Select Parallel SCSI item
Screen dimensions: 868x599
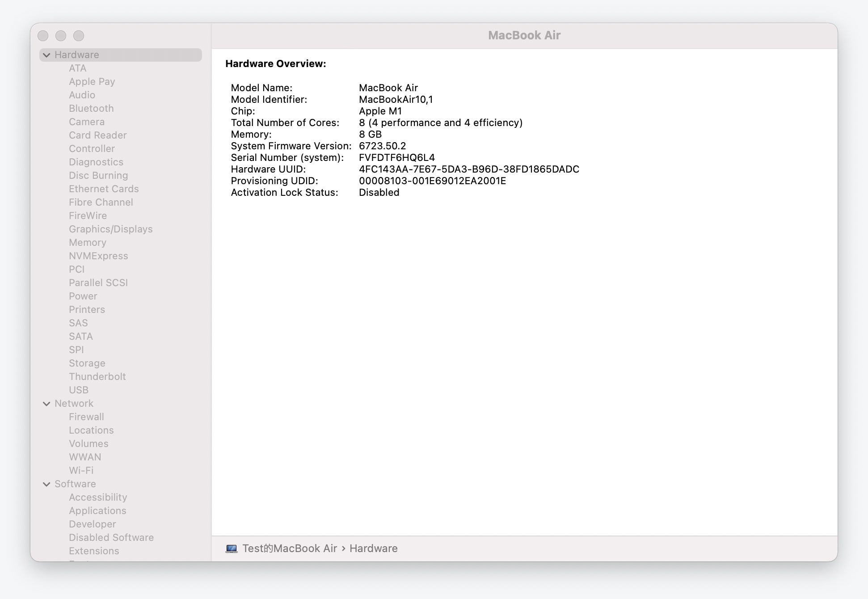pos(98,283)
